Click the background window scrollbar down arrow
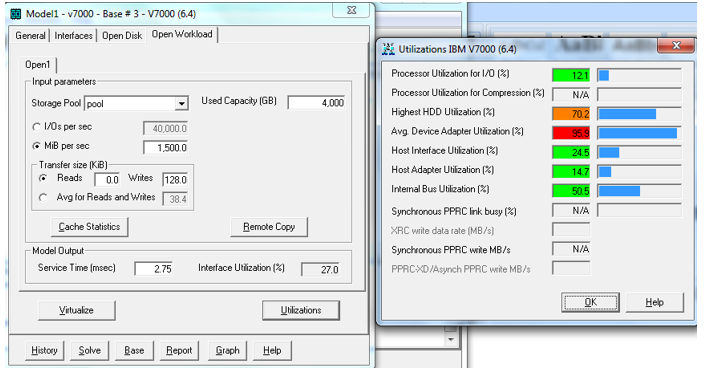 (451, 339)
